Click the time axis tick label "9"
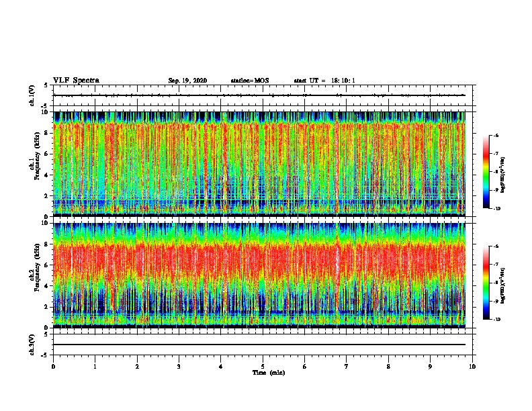The image size is (532, 411). coord(430,366)
